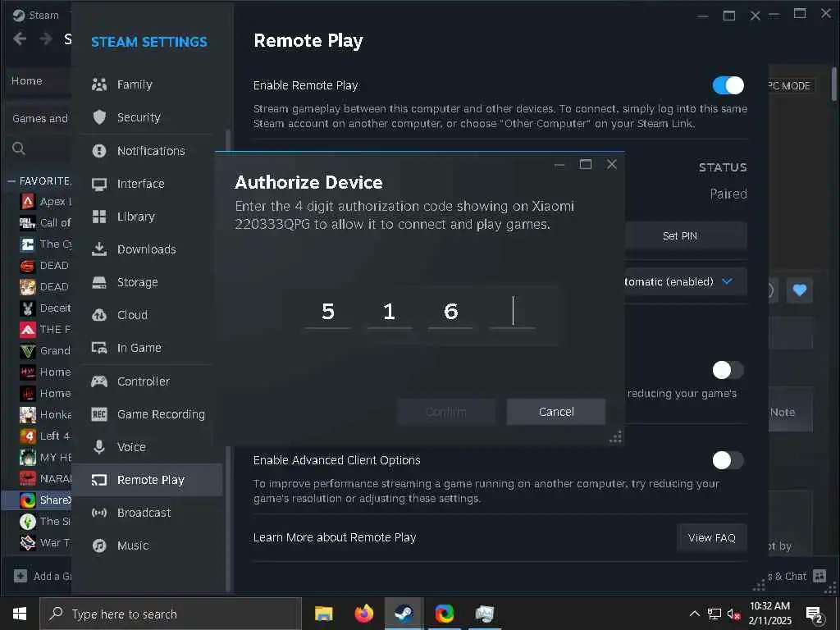The width and height of the screenshot is (840, 630).
Task: Click the ShareX taskbar icon
Action: tap(444, 614)
